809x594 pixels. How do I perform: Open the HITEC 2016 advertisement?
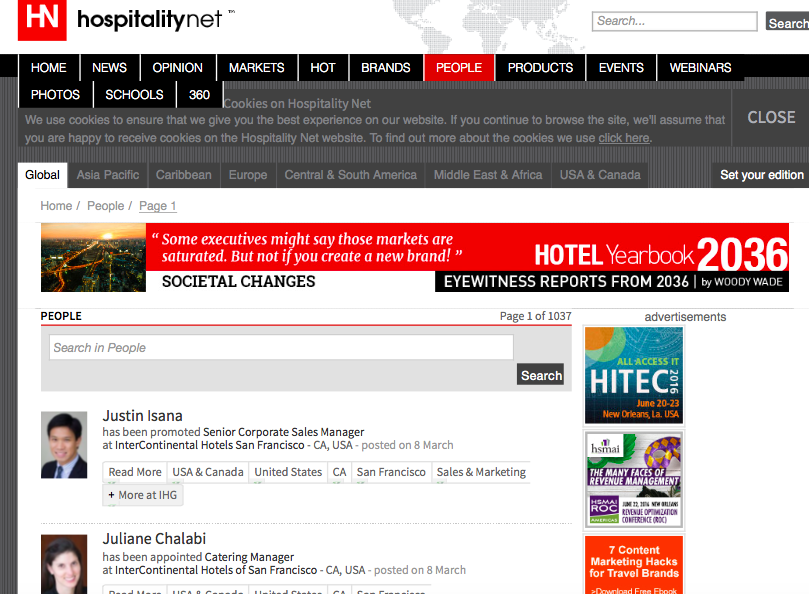tap(634, 375)
